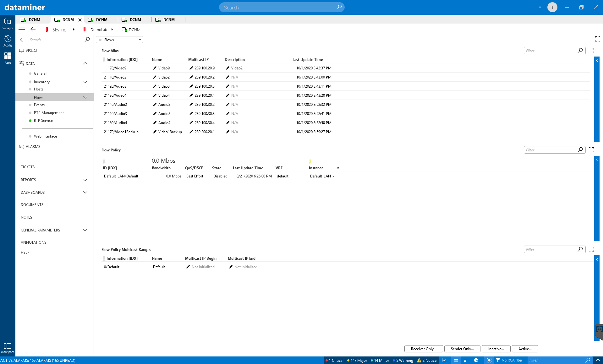Screen dimensions: 603x364
Task: Expand the Inventory tree chevron
Action: point(85,82)
